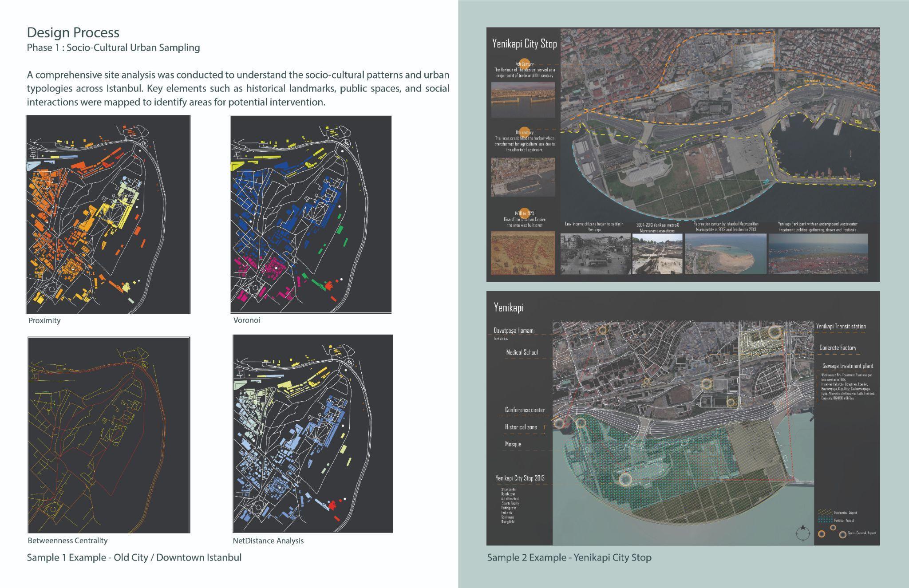Open the Proximity analysis map
The image size is (909, 588).
(x=108, y=214)
